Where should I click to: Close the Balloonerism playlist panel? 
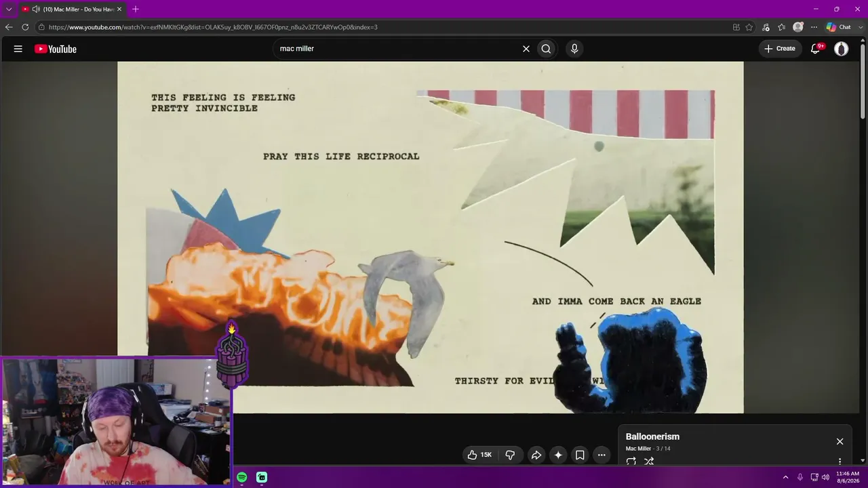840,441
